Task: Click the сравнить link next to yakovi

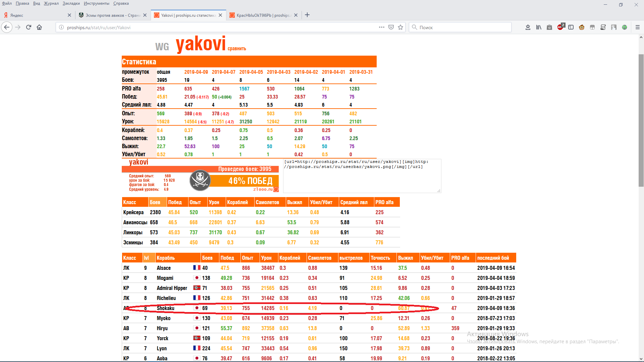Action: click(x=237, y=49)
